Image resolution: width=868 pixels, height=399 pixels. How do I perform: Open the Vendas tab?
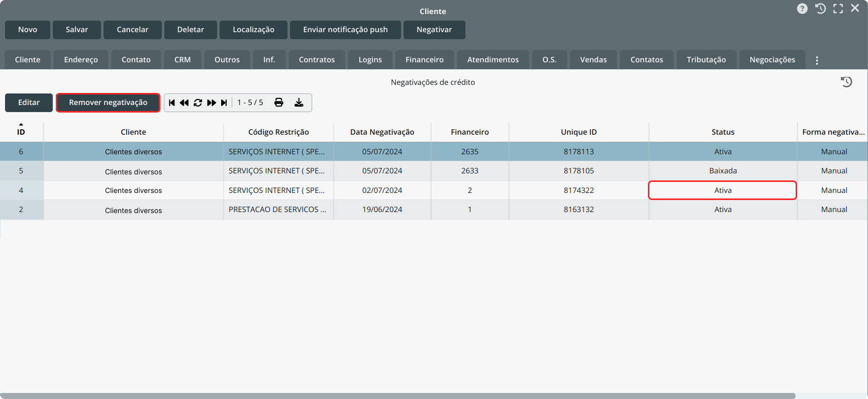click(594, 60)
